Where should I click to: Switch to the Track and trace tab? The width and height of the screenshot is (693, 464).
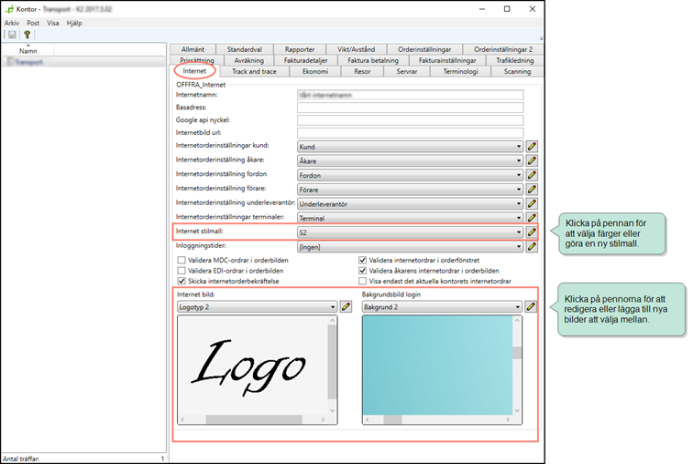(254, 72)
